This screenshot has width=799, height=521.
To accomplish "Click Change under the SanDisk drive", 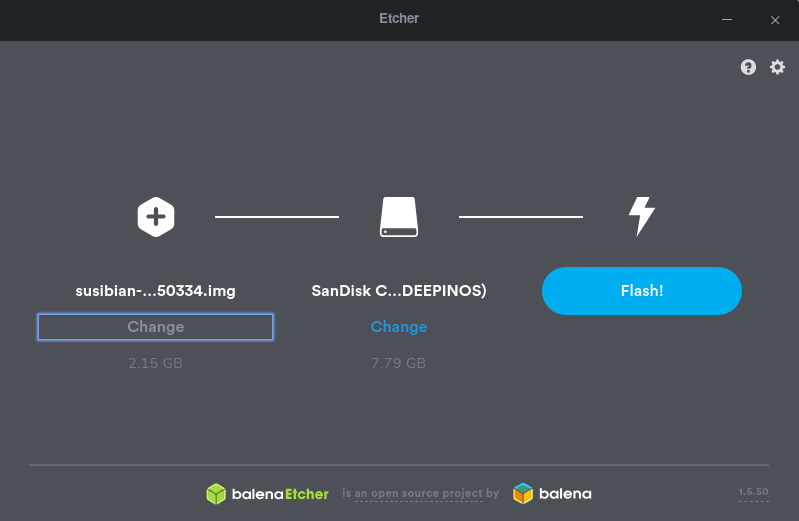I will click(399, 327).
